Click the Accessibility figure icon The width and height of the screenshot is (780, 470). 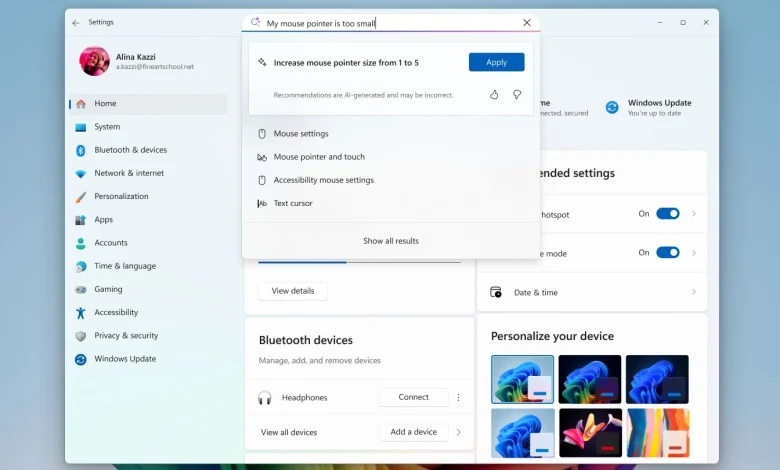coord(81,313)
